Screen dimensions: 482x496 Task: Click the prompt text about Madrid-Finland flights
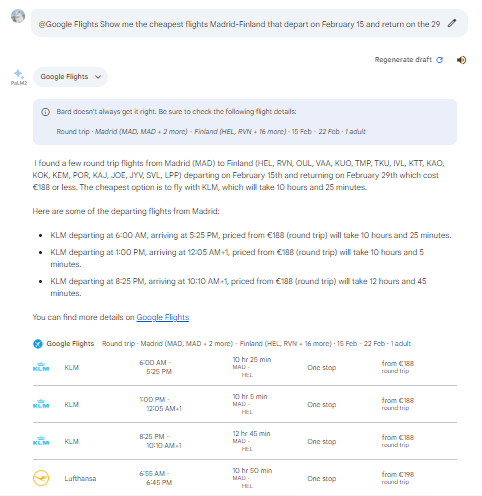click(x=239, y=24)
